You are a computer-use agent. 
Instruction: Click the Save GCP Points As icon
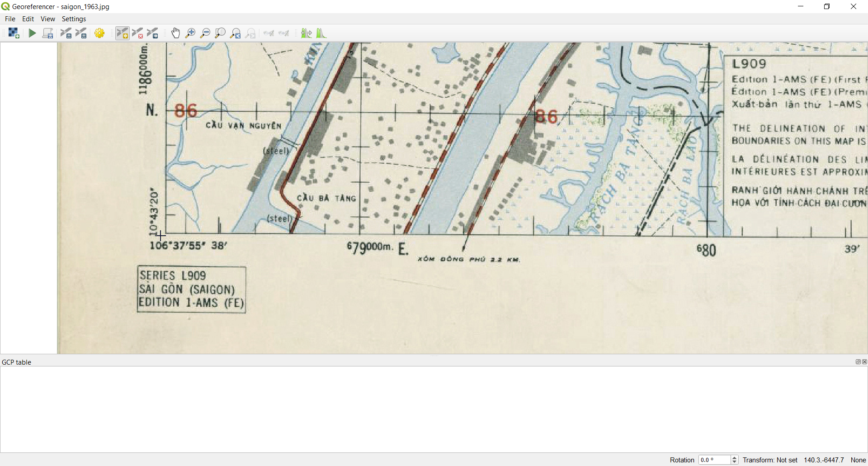[x=81, y=33]
